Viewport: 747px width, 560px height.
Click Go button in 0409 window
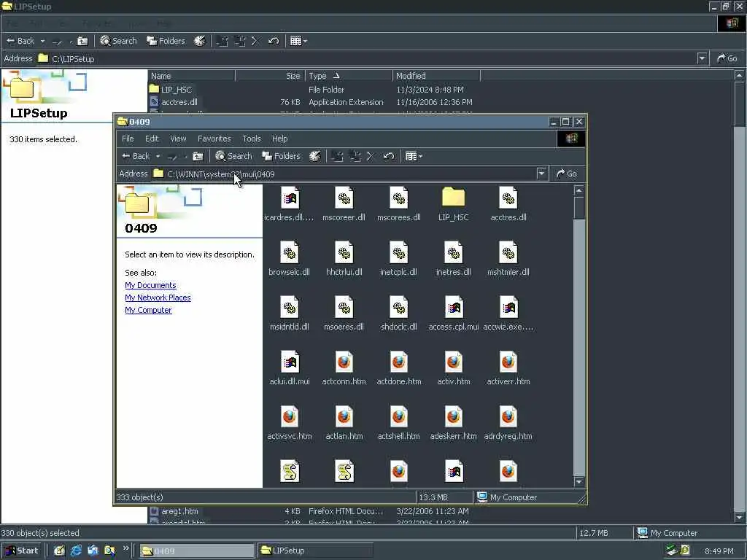567,174
